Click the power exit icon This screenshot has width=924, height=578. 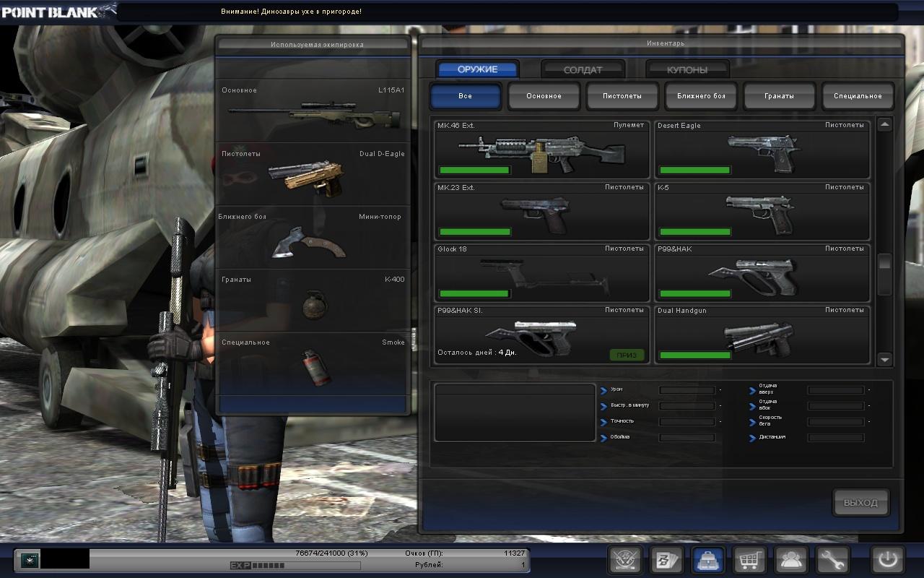point(887,560)
